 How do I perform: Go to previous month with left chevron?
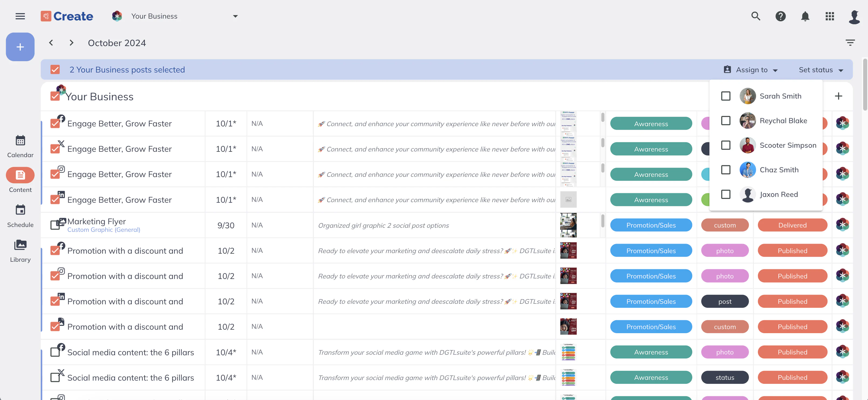pos(51,43)
